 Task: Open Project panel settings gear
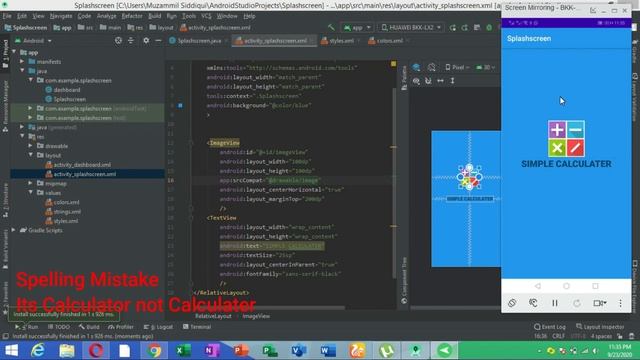146,40
